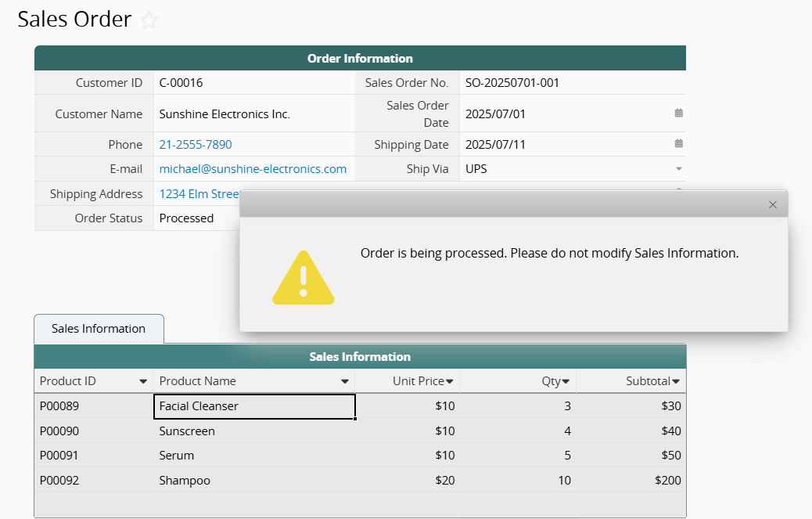Select the P00092 Shampoo row product ID
Viewport: 812px width, 519px height.
click(x=59, y=481)
